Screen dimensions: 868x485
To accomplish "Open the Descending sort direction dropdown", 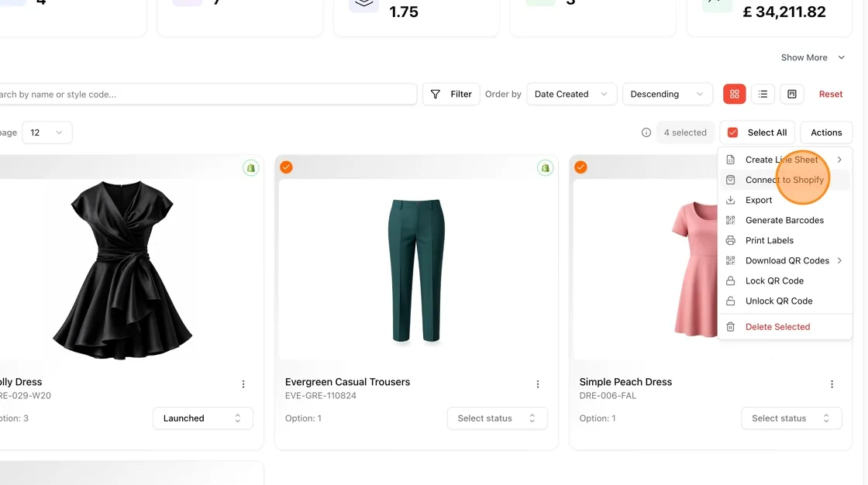I will (667, 94).
